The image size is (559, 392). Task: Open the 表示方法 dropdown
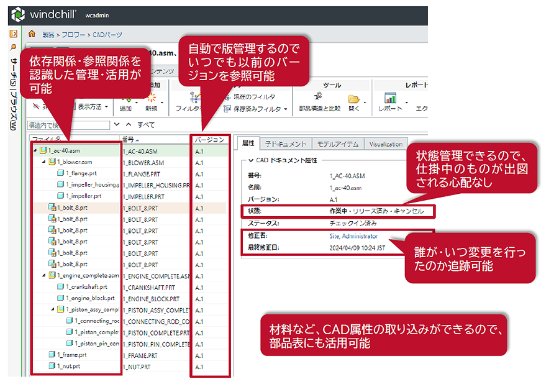(93, 107)
